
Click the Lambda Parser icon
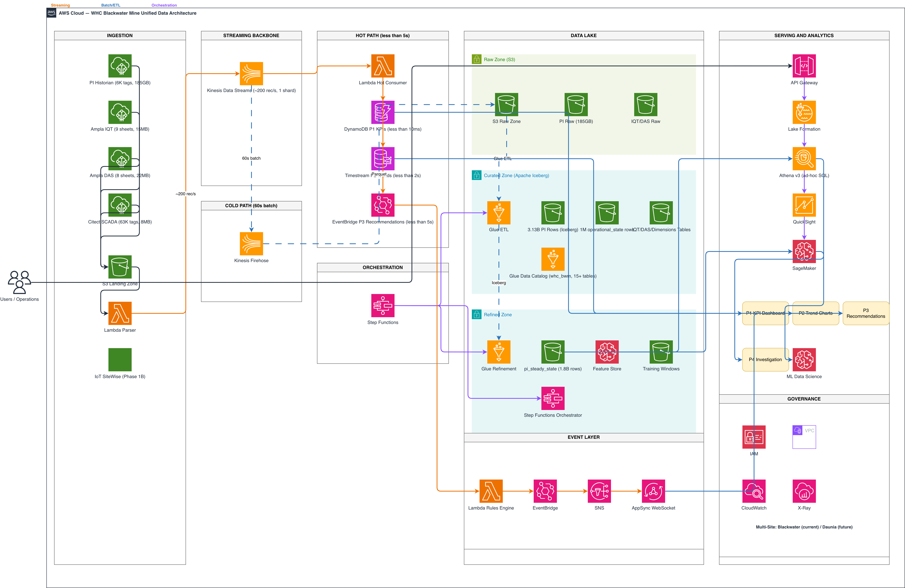point(120,313)
